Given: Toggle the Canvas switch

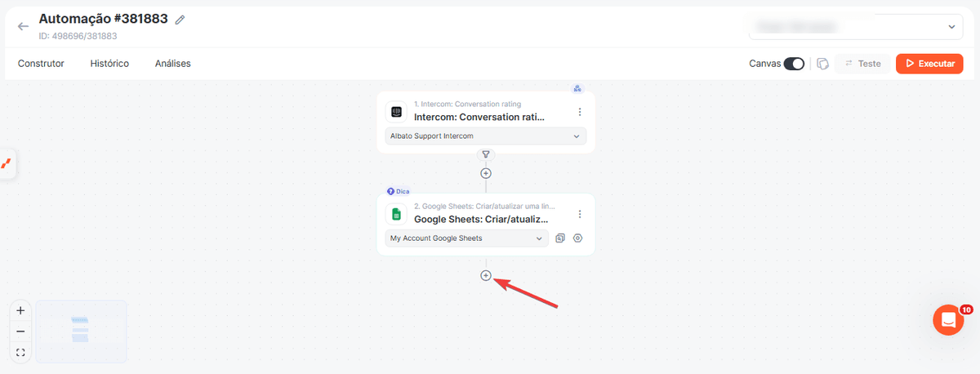Looking at the screenshot, I should pyautogui.click(x=794, y=64).
